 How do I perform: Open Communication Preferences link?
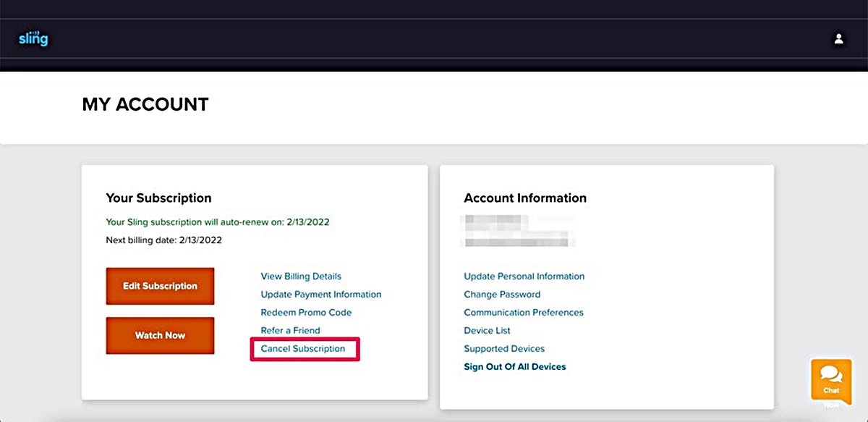click(x=523, y=313)
